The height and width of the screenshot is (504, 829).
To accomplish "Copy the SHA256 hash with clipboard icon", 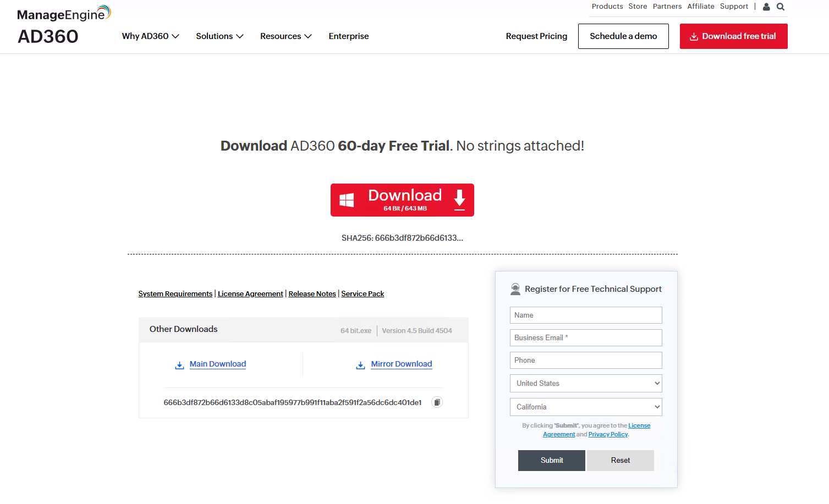I will (x=437, y=402).
